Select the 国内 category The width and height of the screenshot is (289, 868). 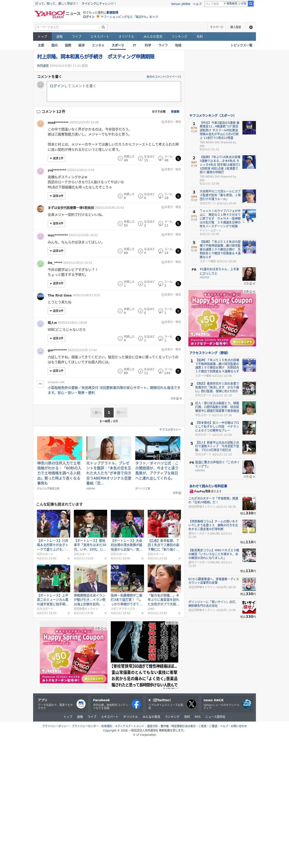54,46
